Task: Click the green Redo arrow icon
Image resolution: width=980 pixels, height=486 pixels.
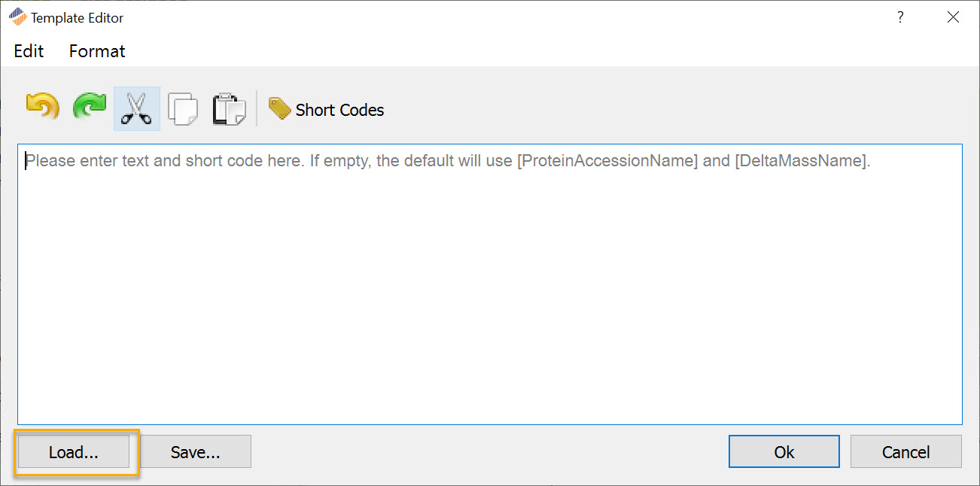Action: coord(90,108)
